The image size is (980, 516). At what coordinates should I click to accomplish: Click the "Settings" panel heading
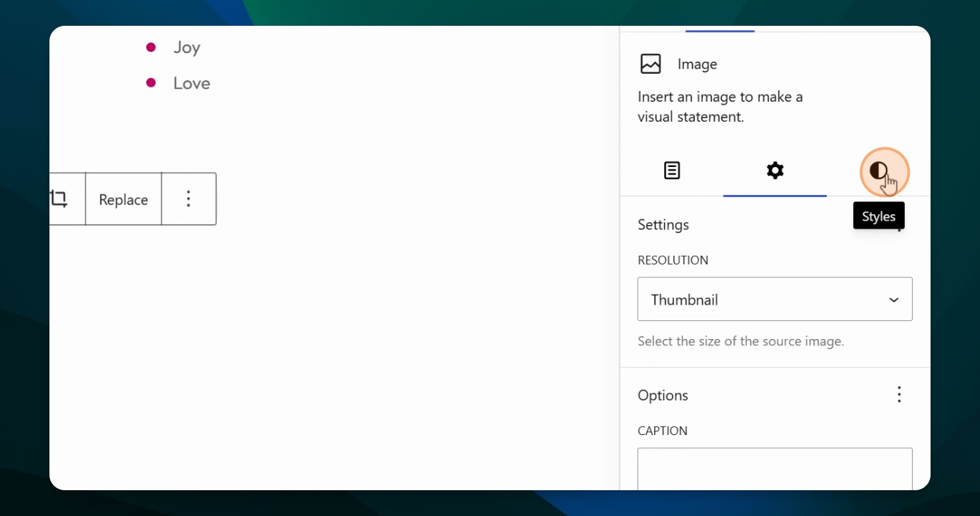[663, 225]
